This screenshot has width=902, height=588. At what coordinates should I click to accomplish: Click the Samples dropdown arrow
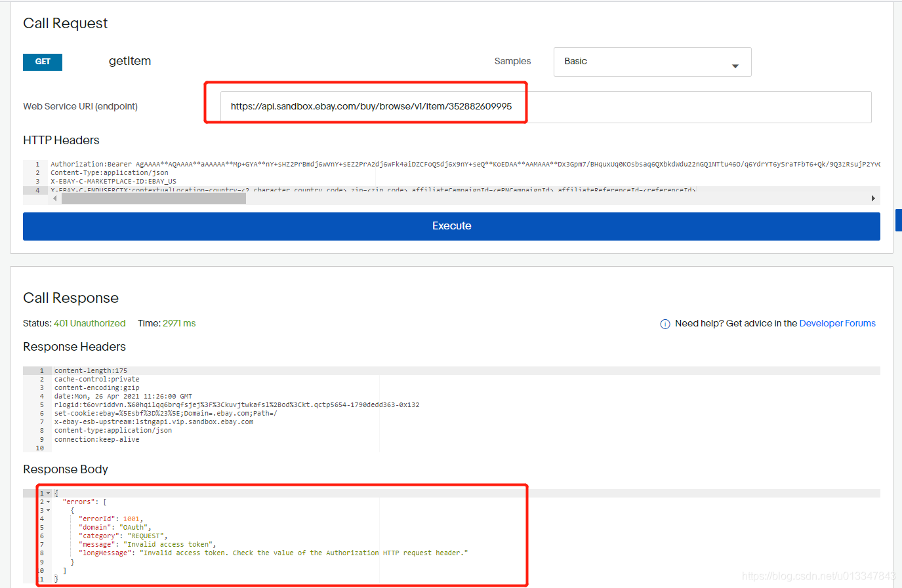click(735, 66)
